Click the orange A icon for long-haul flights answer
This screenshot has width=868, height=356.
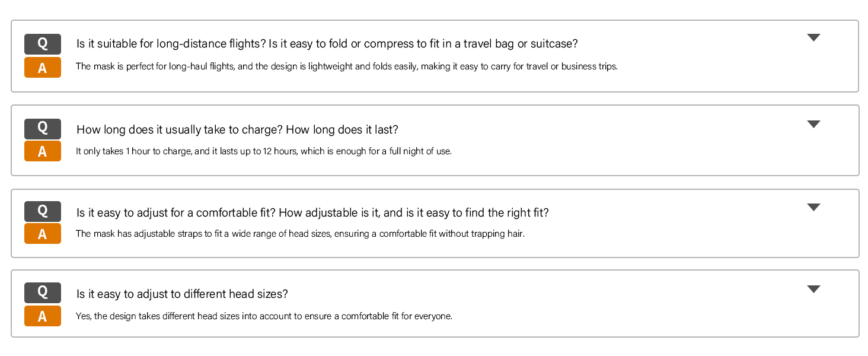coord(42,68)
